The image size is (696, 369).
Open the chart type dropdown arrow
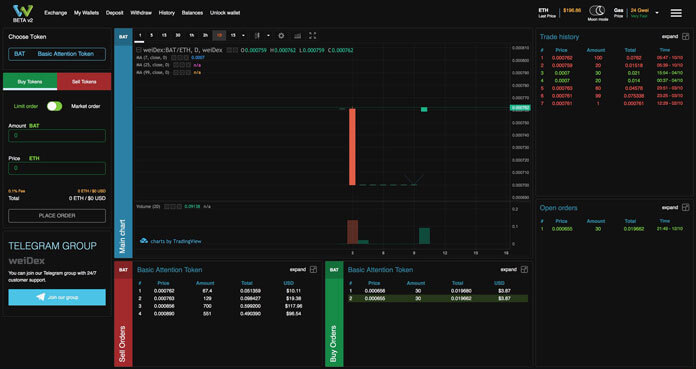tap(268, 36)
